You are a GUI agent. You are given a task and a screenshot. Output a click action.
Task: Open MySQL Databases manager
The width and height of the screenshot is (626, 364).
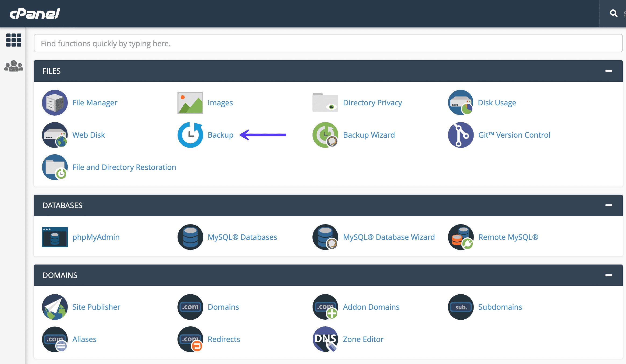242,237
